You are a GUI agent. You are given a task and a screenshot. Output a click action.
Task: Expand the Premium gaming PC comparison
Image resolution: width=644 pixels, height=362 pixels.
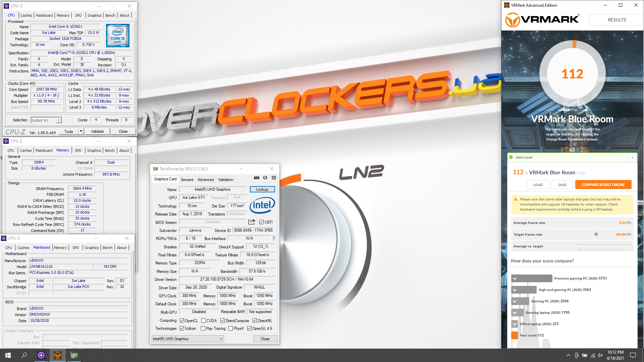click(515, 278)
